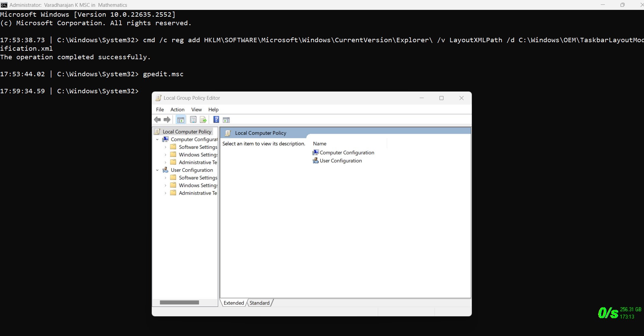Toggle the Show/Hide Console Tree toolbar icon
The width and height of the screenshot is (644, 336).
point(181,120)
